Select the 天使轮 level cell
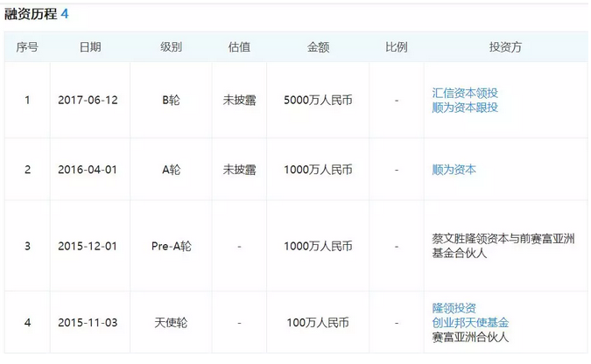 [171, 323]
